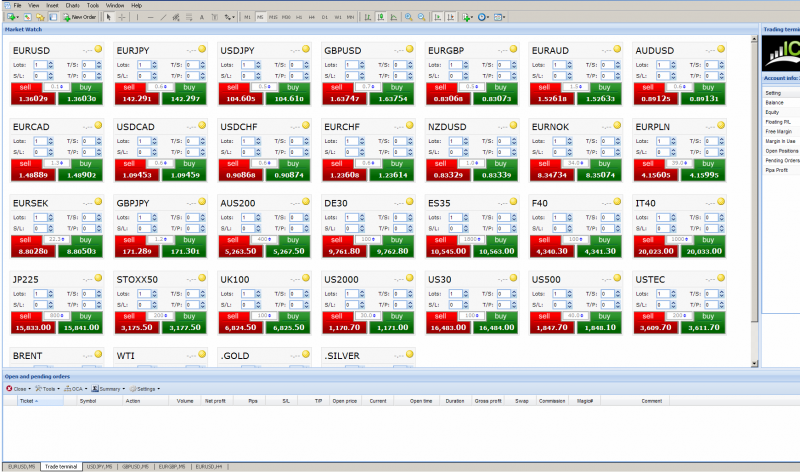This screenshot has width=800, height=472.
Task: Switch to the USDJPY,M5 chart tab
Action: 99,466
